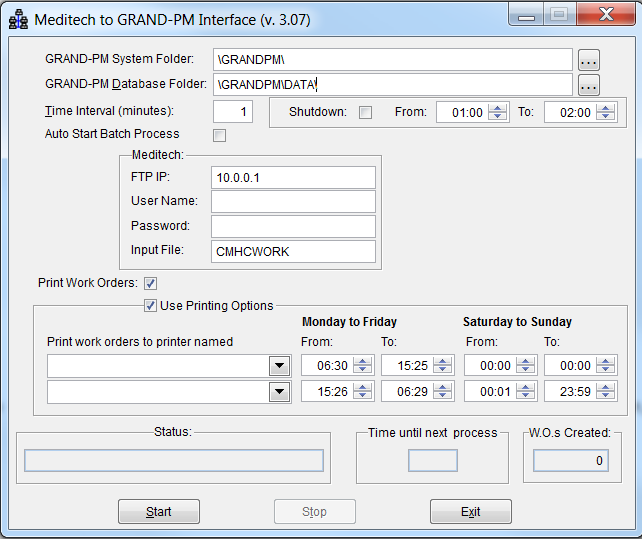Click the Status display field
642x539 pixels.
174,460
